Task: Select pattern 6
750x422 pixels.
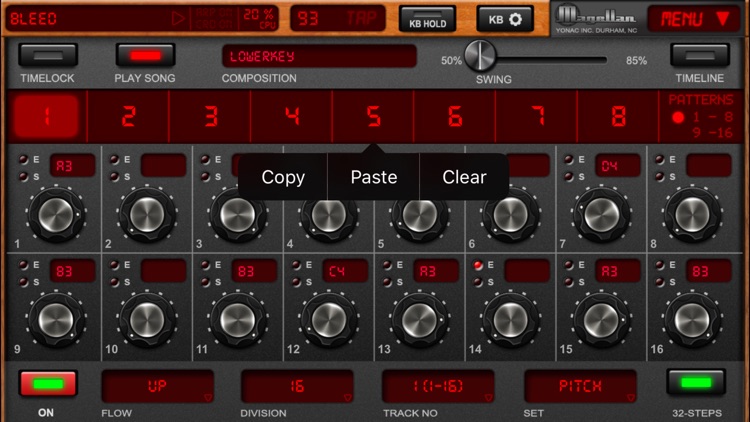Action: (x=455, y=116)
